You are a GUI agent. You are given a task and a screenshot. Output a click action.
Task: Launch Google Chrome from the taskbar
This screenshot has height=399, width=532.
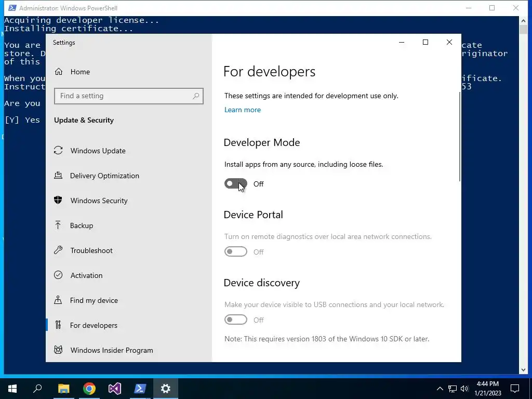click(x=89, y=389)
